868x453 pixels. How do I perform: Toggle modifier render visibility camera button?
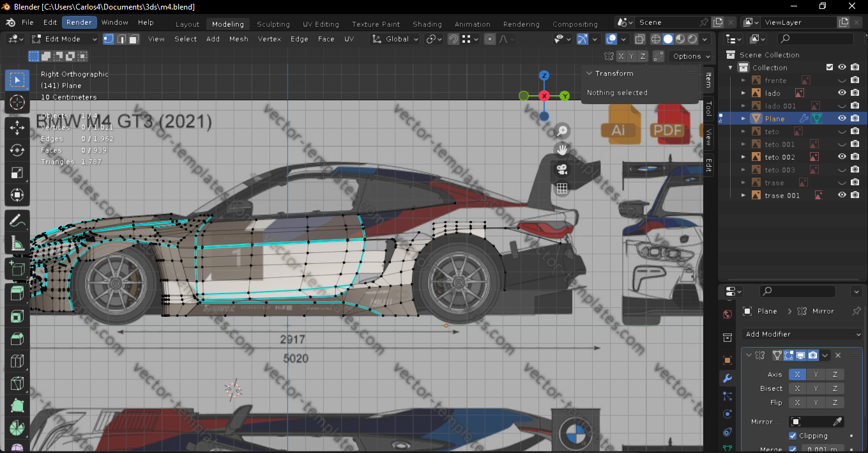click(812, 355)
